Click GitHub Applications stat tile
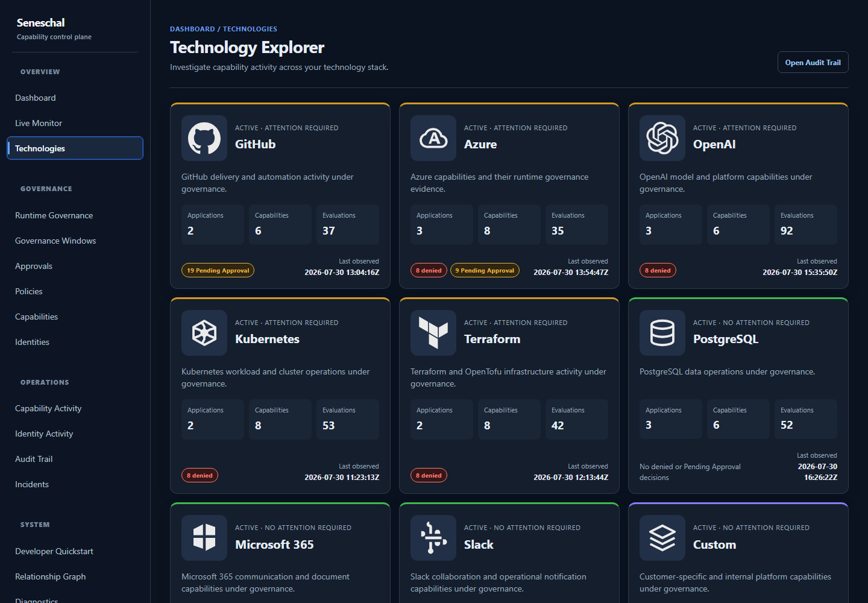Image resolution: width=868 pixels, height=603 pixels. click(x=213, y=224)
